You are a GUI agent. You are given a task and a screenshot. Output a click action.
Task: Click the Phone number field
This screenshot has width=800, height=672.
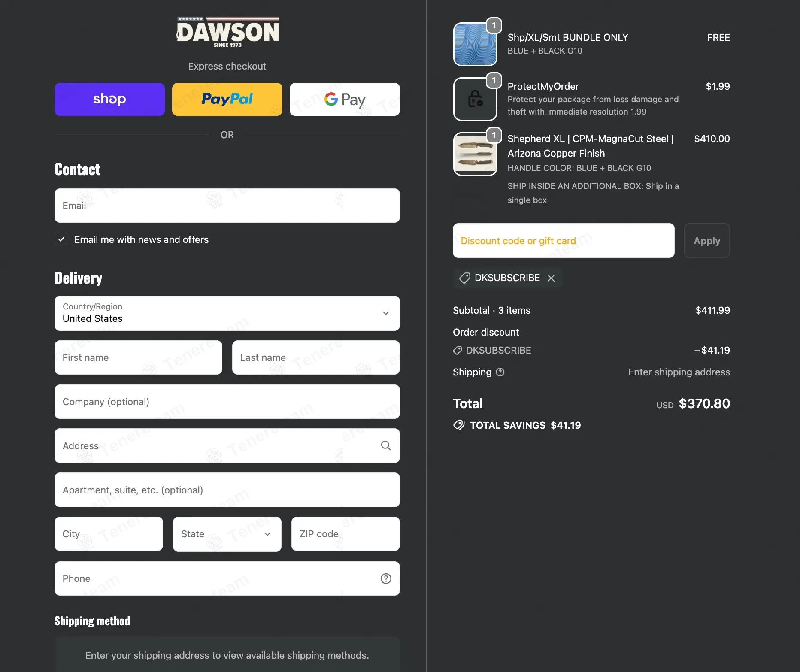point(227,578)
